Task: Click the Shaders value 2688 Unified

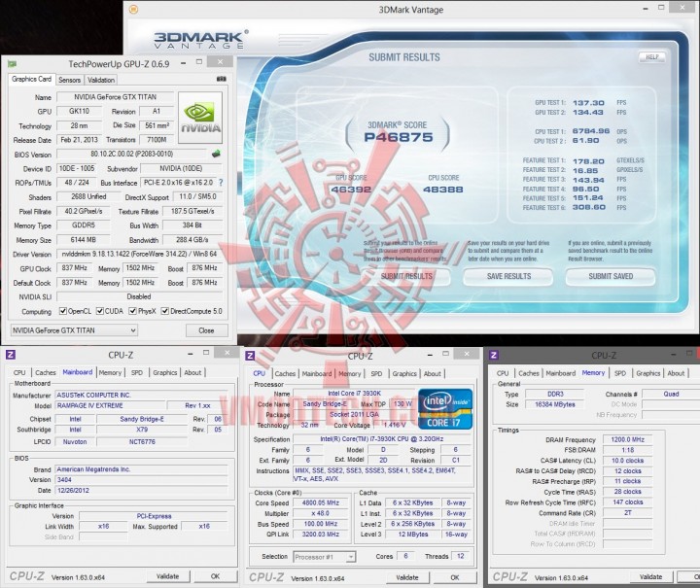Action: pos(88,196)
